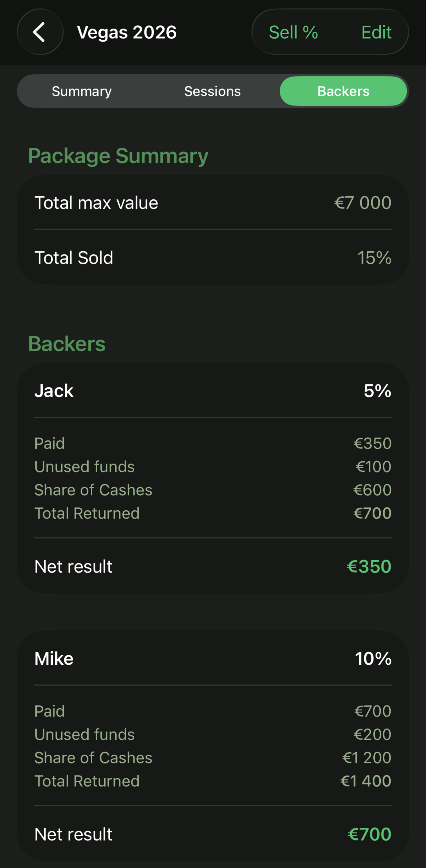Tap Jack's Unused funds row
This screenshot has width=426, height=868.
[213, 467]
